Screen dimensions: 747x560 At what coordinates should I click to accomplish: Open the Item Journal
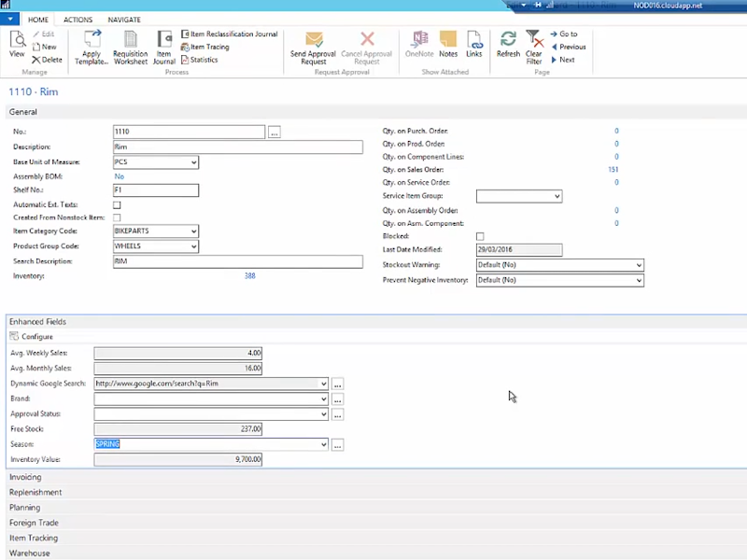click(164, 48)
